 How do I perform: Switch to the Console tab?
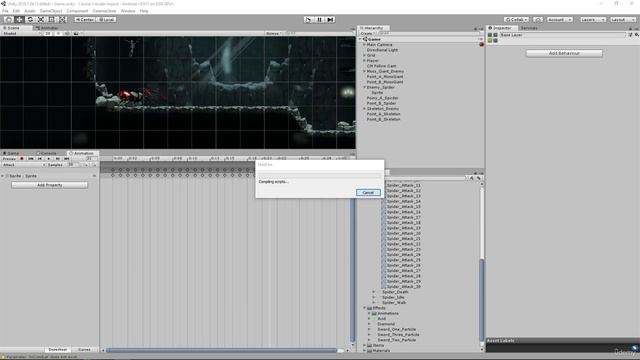(47, 153)
